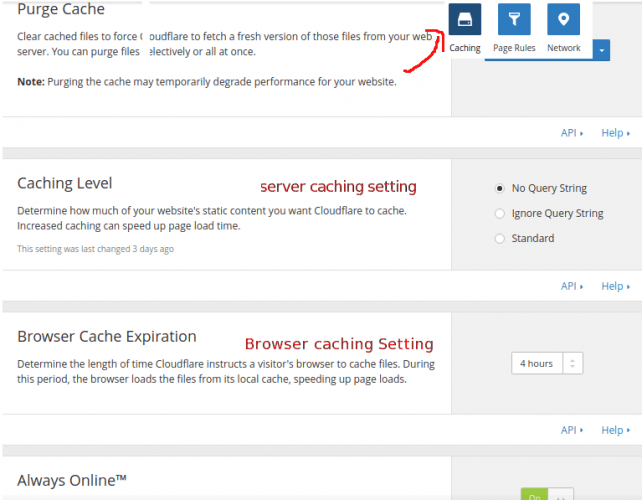The width and height of the screenshot is (642, 500).
Task: Open API link under Browser Cache Expiration
Action: [572, 430]
